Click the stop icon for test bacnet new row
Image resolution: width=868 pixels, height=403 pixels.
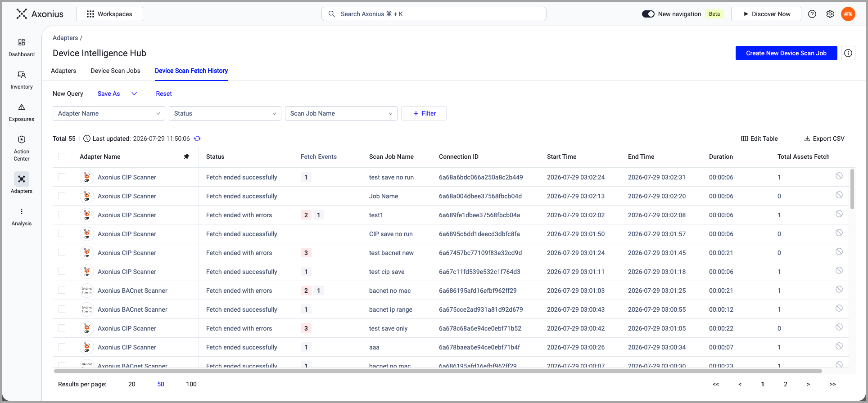coord(839,251)
